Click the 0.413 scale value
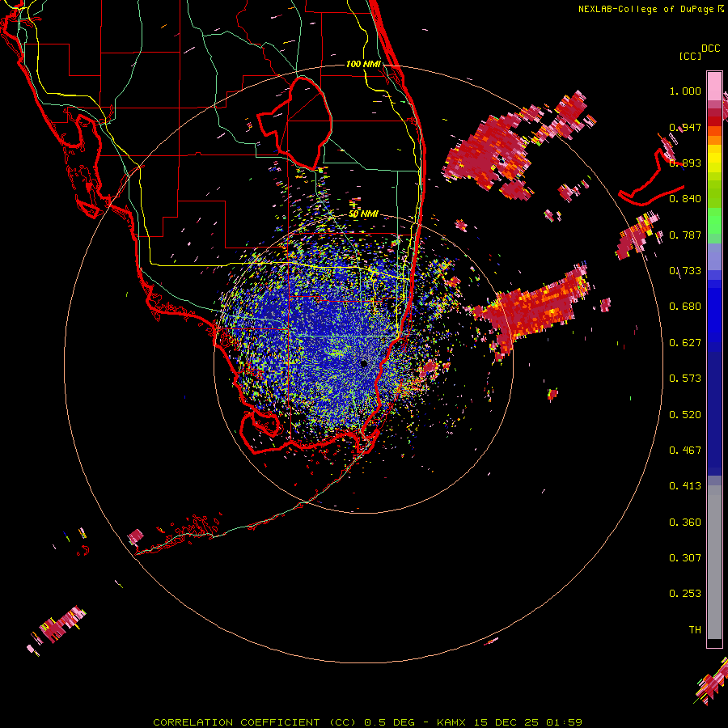728x728 pixels. point(685,486)
